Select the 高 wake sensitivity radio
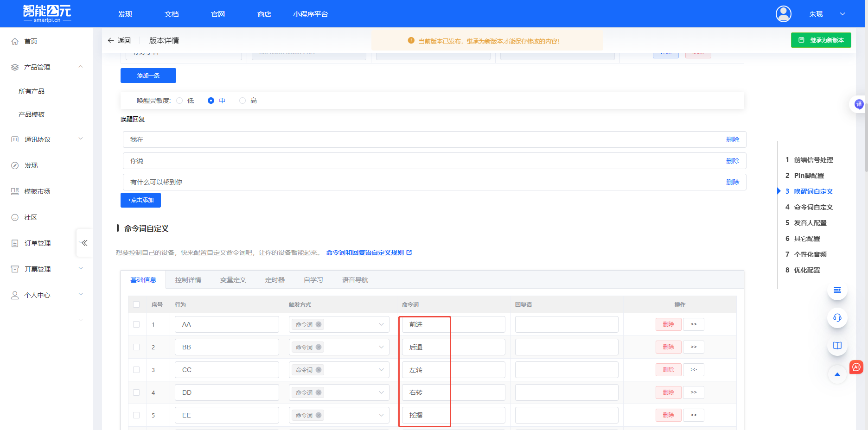Screen dimensions: 868x430 click(243, 101)
